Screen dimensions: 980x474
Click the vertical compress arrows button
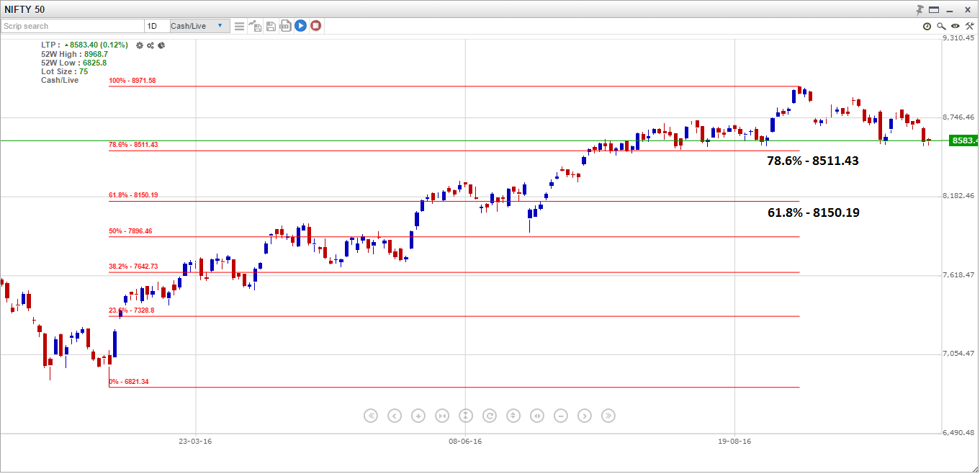tap(466, 416)
